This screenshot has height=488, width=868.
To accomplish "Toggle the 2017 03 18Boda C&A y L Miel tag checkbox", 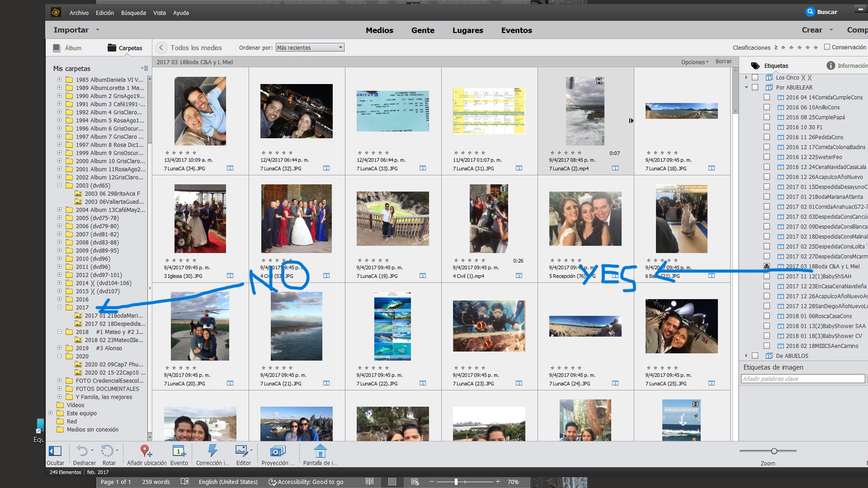I will (767, 267).
